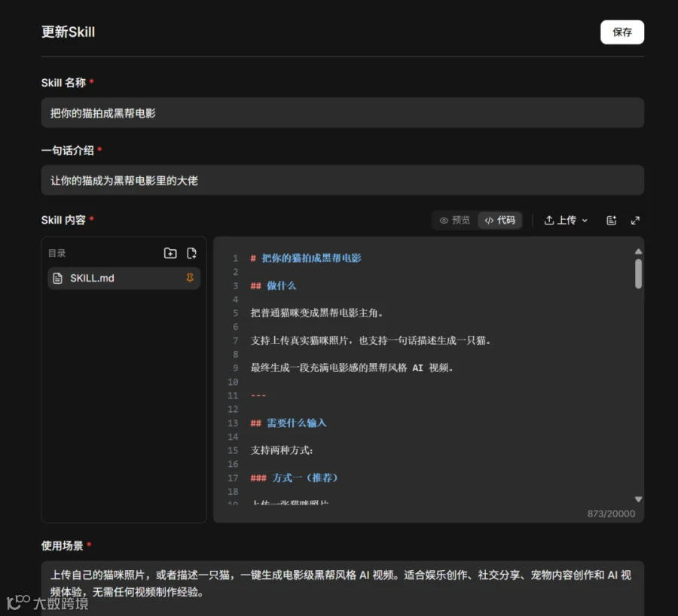Click the '## 做什么' heading line
The image size is (678, 616).
pyautogui.click(x=273, y=285)
